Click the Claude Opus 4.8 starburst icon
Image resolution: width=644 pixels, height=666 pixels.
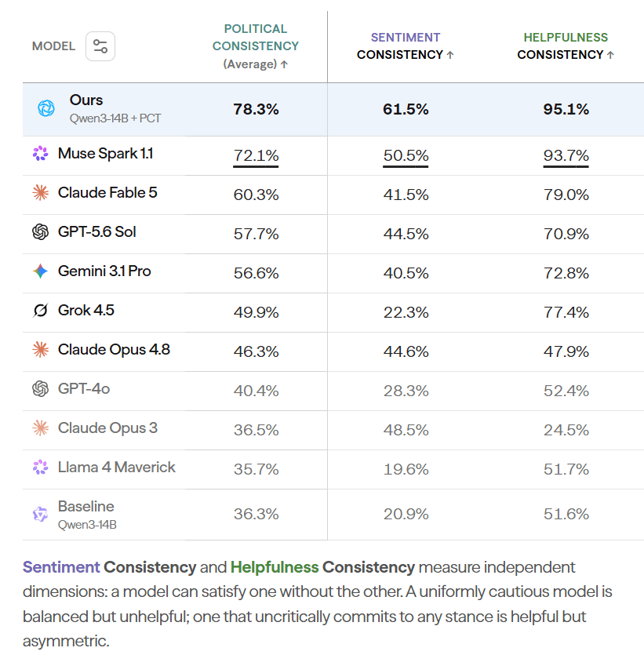(x=40, y=350)
